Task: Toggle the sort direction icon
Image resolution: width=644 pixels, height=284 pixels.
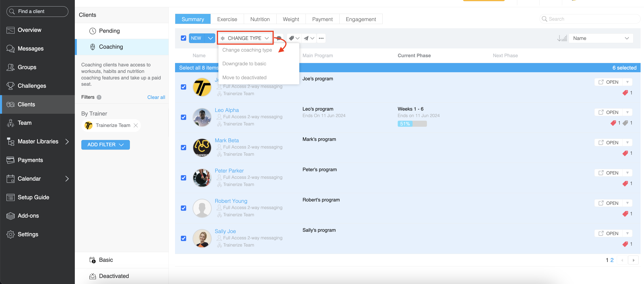Action: point(562,38)
